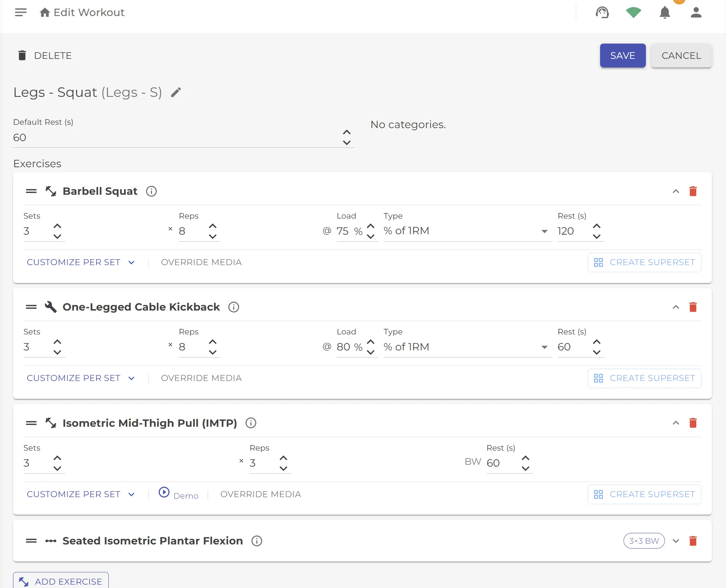This screenshot has height=588, width=726.
Task: Open the notifications bell
Action: click(x=665, y=12)
